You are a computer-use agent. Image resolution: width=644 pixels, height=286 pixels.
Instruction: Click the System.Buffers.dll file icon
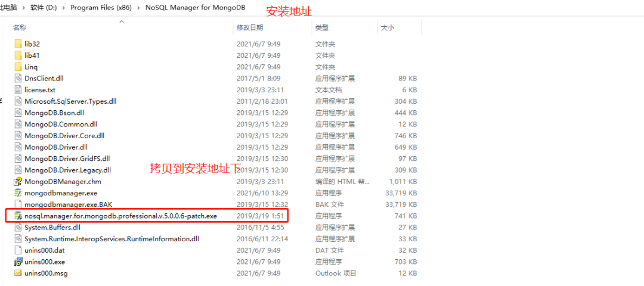coord(18,228)
